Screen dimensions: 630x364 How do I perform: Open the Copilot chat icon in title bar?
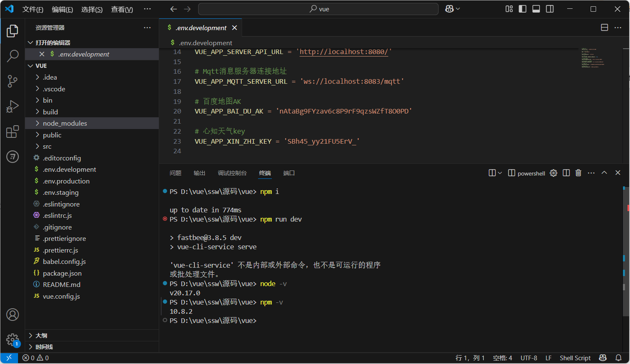pos(449,9)
